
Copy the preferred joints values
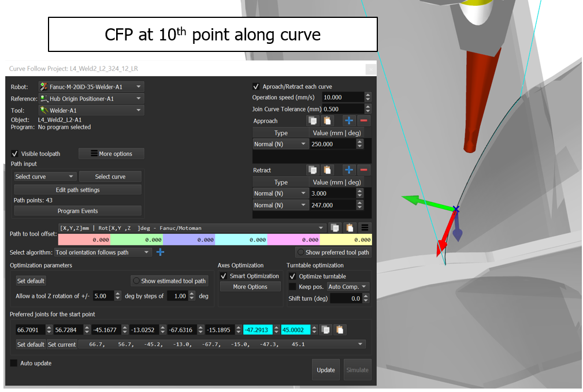326,330
